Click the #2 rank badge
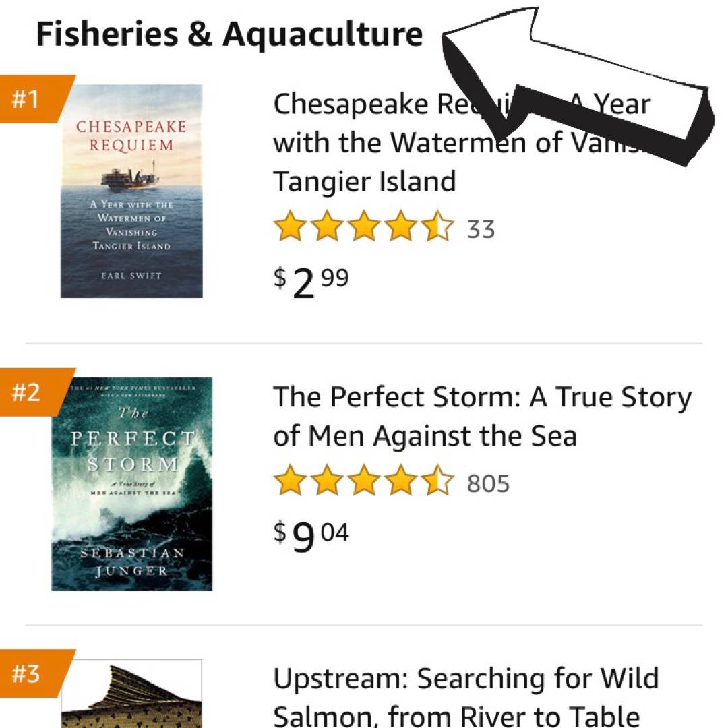The height and width of the screenshot is (728, 728). point(29,392)
